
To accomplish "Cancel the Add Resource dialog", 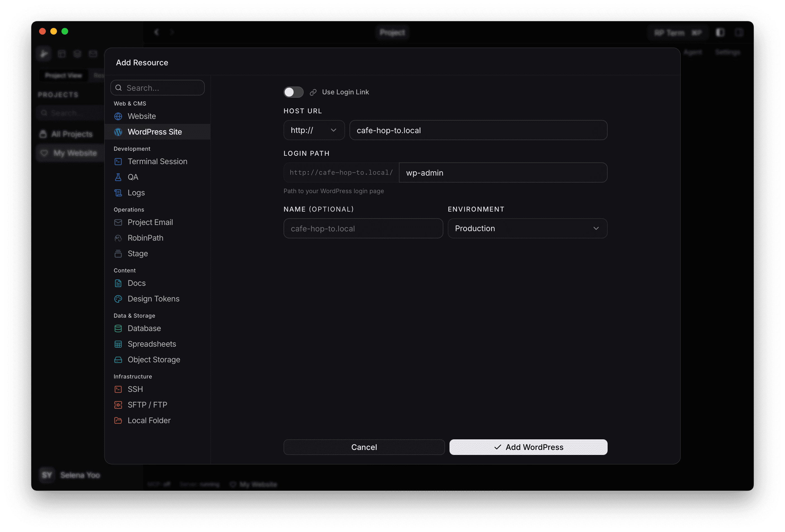I will tap(364, 447).
